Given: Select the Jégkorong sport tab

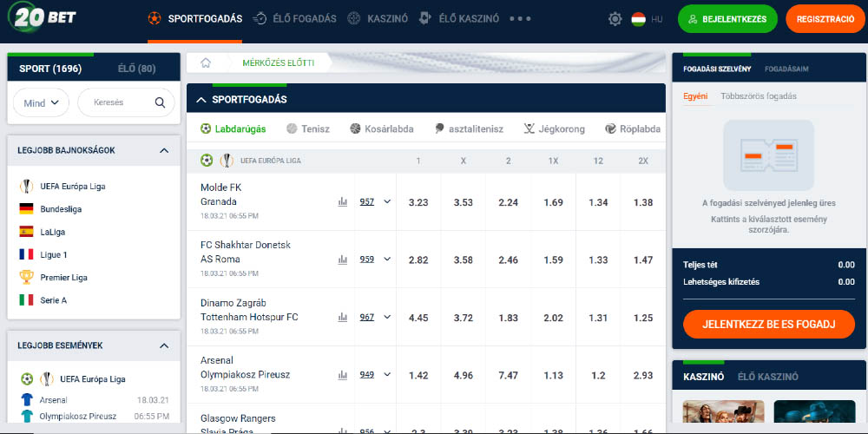Looking at the screenshot, I should [x=554, y=129].
